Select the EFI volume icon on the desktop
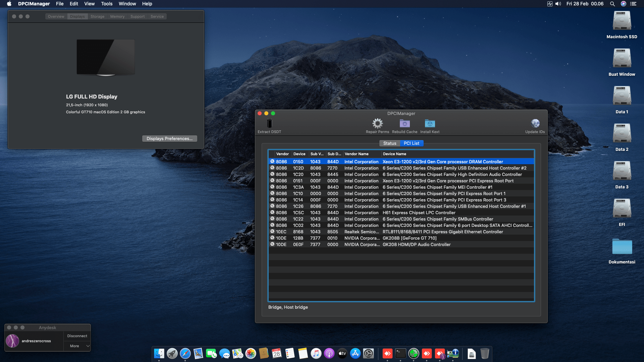 (x=622, y=208)
